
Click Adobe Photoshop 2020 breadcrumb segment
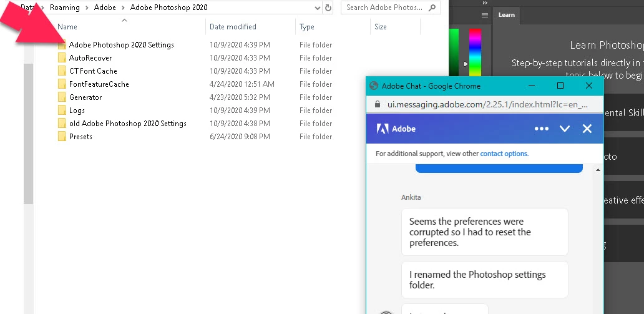pos(169,7)
